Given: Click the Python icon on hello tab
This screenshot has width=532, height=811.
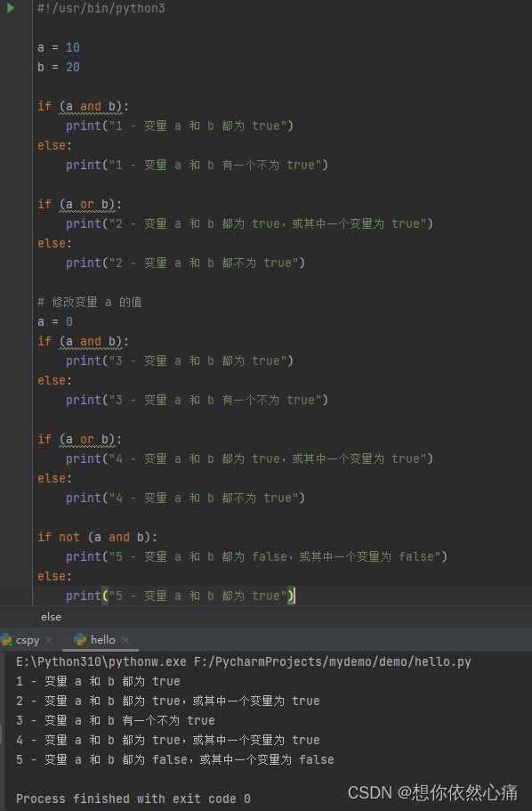Looking at the screenshot, I should coord(80,640).
